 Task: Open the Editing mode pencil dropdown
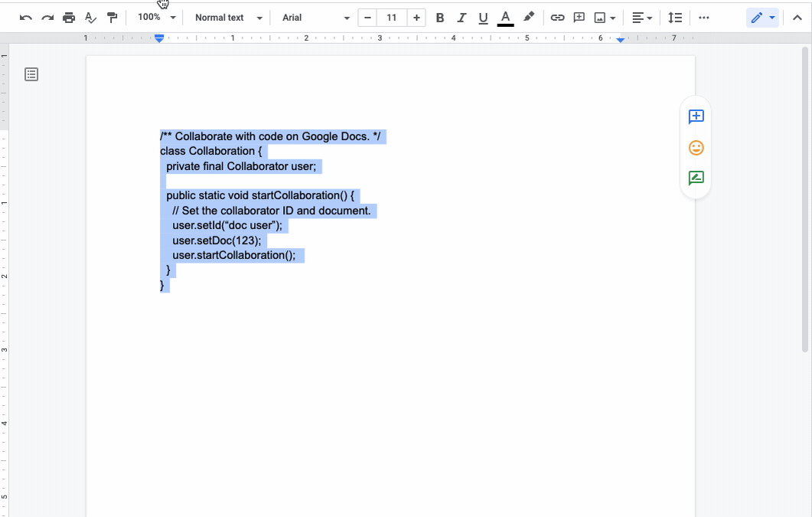pyautogui.click(x=762, y=18)
